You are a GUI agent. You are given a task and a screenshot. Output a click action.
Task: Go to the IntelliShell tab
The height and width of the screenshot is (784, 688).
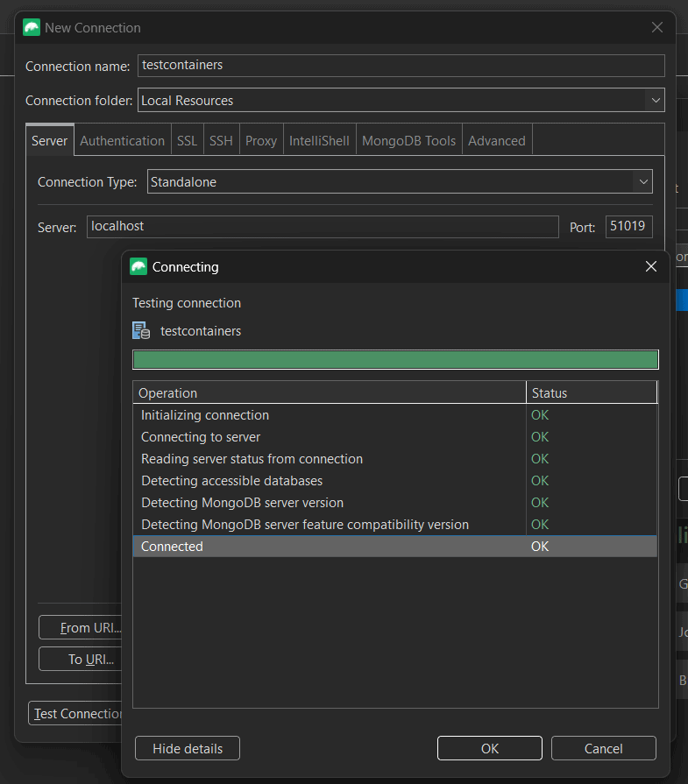coord(319,141)
